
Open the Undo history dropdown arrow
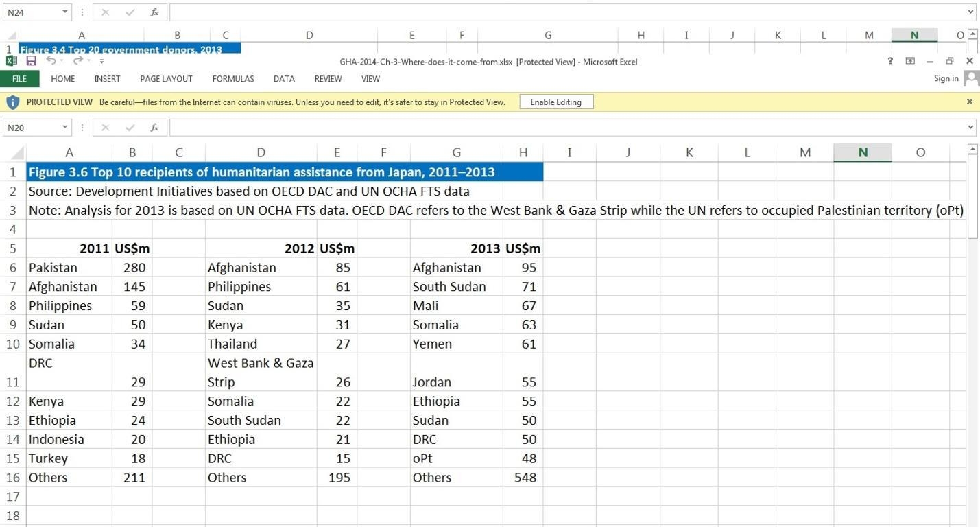coord(62,61)
